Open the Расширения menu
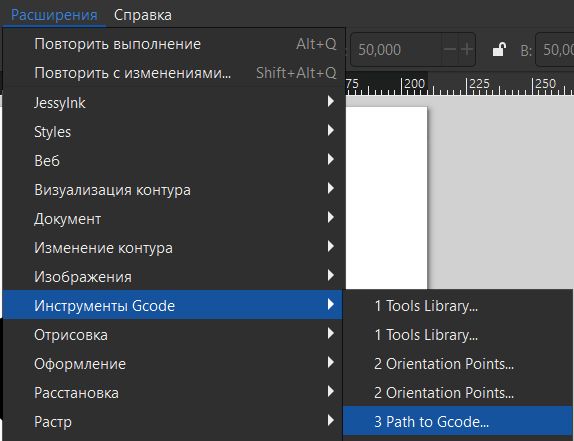 [x=54, y=15]
